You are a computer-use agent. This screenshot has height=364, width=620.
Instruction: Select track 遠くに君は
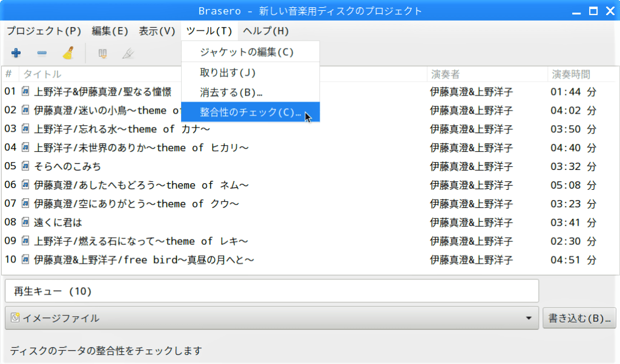tap(58, 223)
